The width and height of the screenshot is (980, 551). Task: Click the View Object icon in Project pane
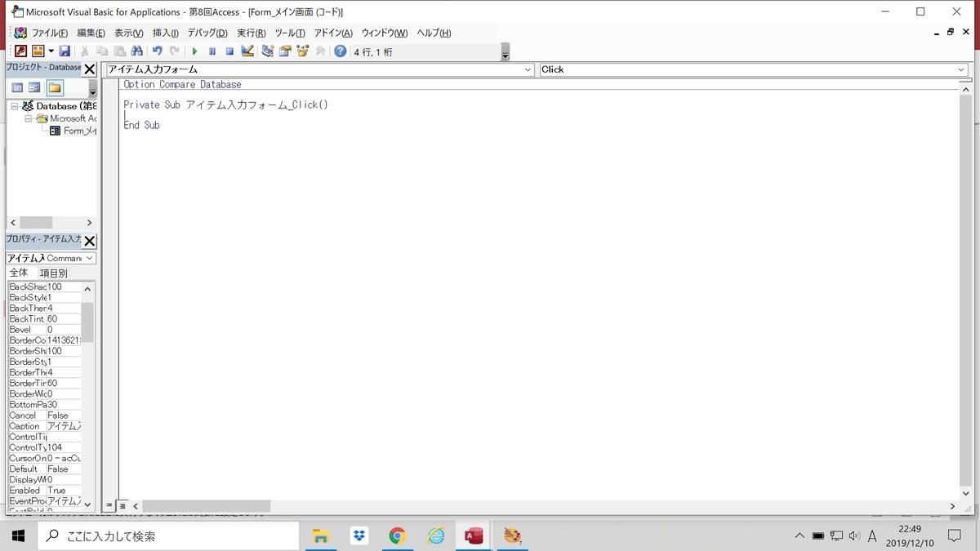(x=35, y=87)
